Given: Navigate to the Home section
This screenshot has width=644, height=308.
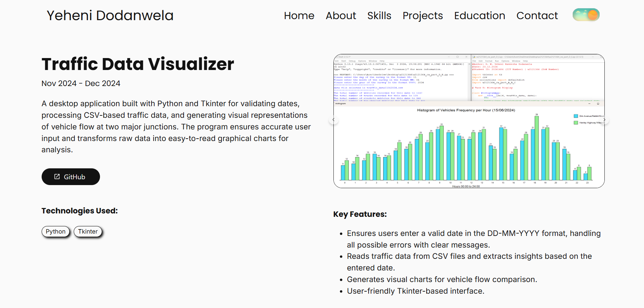Looking at the screenshot, I should [299, 16].
